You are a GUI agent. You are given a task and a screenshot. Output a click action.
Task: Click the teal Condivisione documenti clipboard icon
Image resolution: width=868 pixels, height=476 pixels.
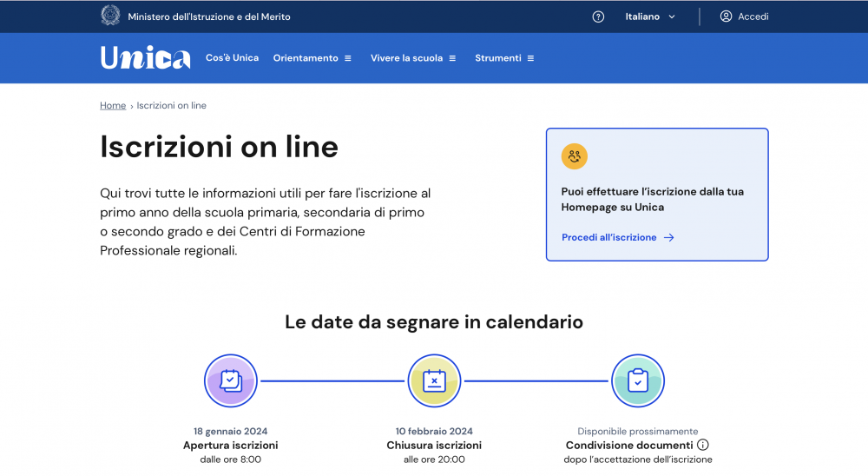[638, 380]
